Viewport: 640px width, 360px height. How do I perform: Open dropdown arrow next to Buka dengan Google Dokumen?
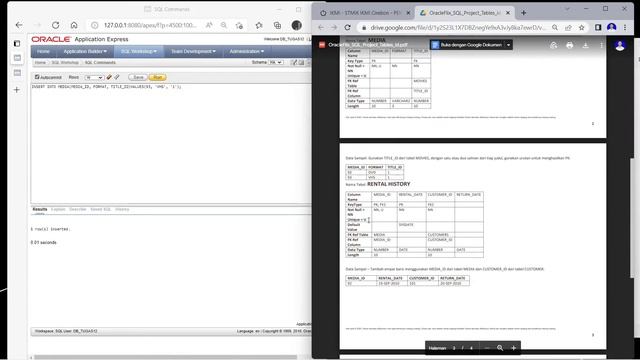pos(509,45)
